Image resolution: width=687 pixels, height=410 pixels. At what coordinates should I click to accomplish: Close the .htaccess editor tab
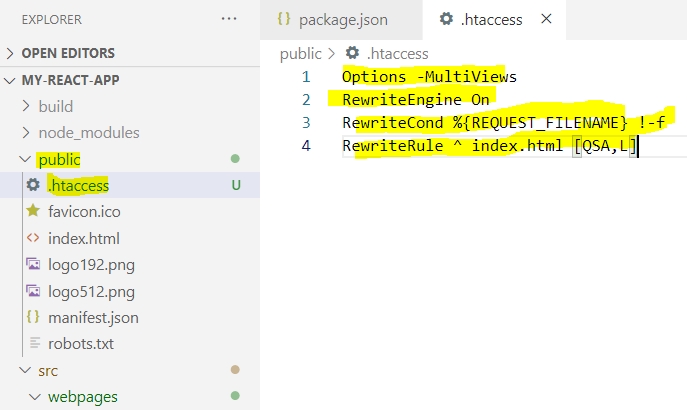click(545, 19)
